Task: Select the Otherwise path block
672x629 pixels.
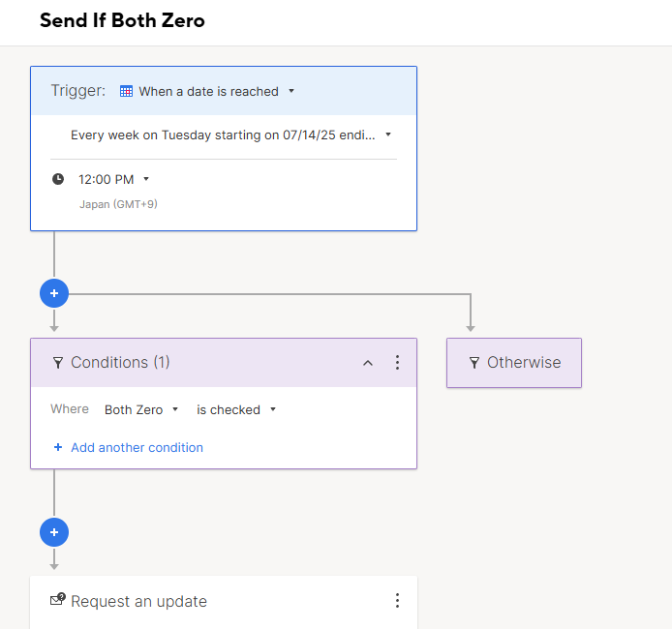Action: (514, 363)
